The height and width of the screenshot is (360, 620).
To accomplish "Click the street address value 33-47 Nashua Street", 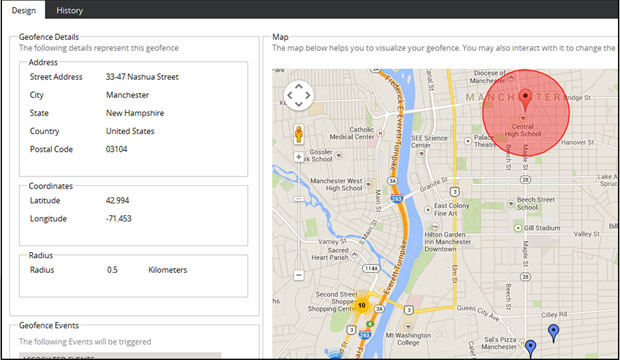I will pos(142,77).
